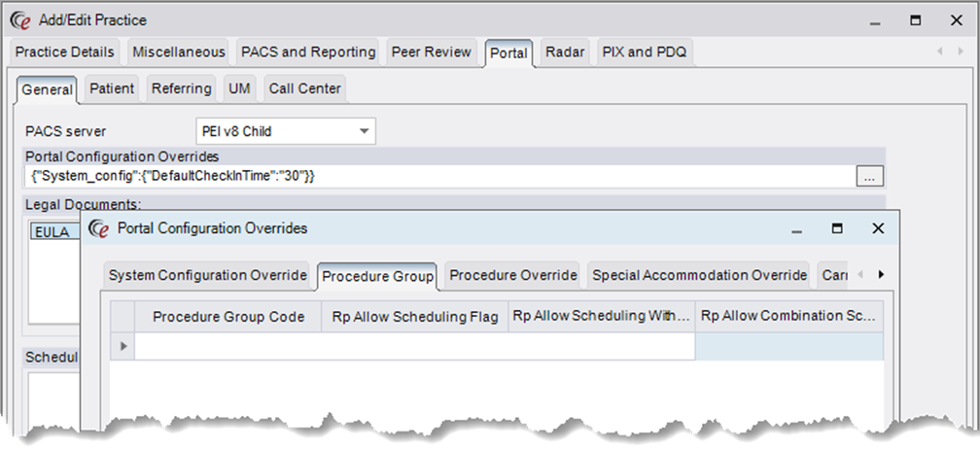Select the Call Center sub-tab
This screenshot has width=980, height=449.
pos(304,88)
